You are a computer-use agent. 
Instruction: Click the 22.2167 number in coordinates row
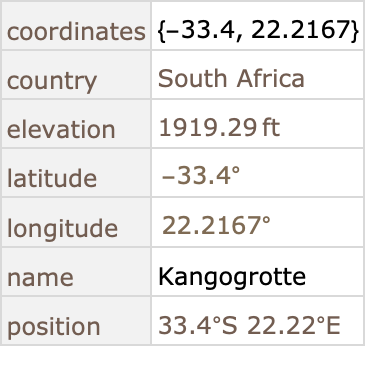click(x=300, y=29)
